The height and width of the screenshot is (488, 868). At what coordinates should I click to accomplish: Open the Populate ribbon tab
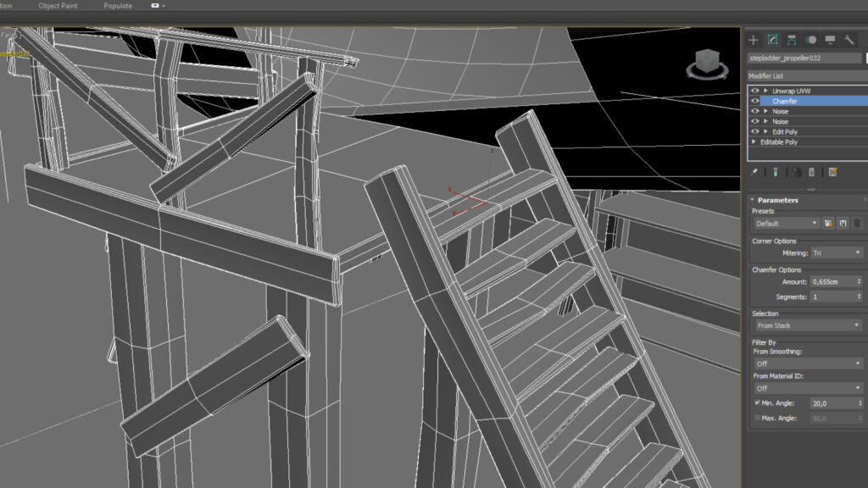coord(118,6)
